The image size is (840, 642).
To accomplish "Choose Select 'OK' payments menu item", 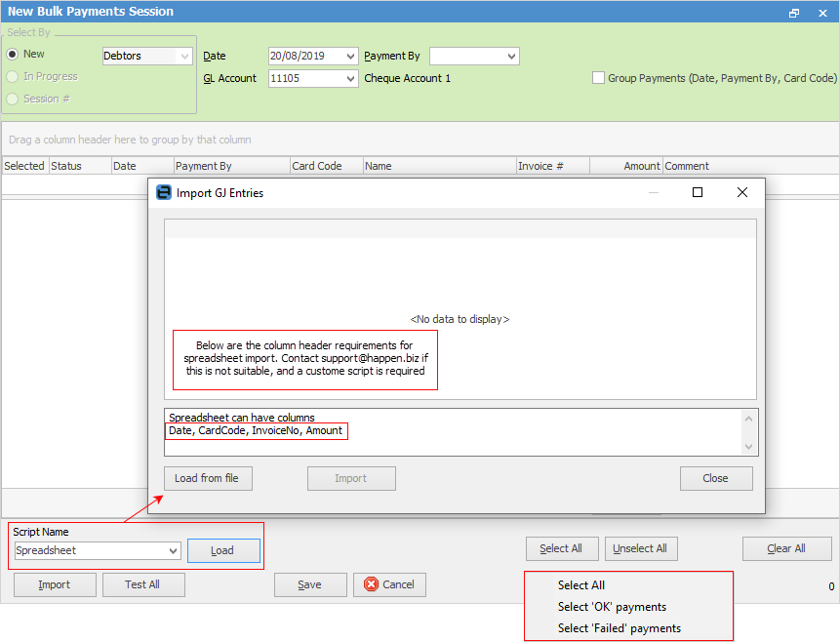I will pos(612,607).
